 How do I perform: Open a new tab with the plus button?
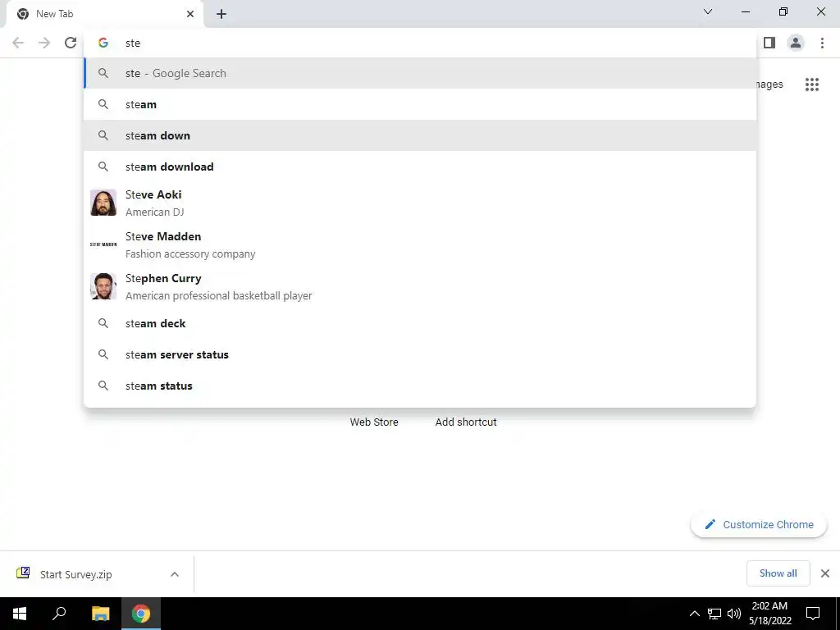221,14
